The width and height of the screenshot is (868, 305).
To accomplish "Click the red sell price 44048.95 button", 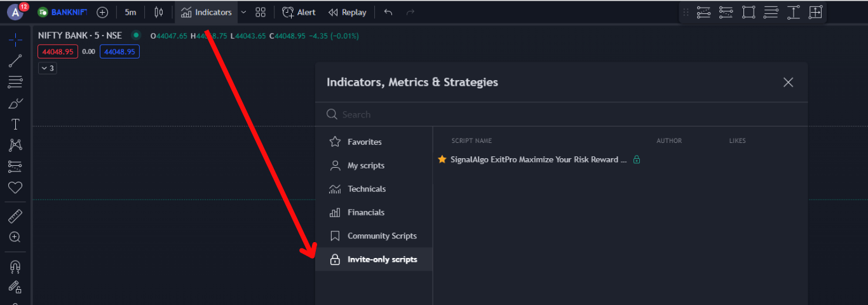I will (58, 51).
